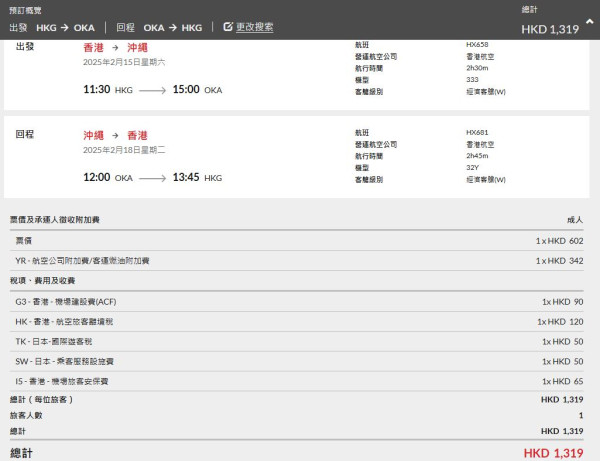Click the I5 airport passenger security fee row
The width and height of the screenshot is (600, 461).
(297, 381)
